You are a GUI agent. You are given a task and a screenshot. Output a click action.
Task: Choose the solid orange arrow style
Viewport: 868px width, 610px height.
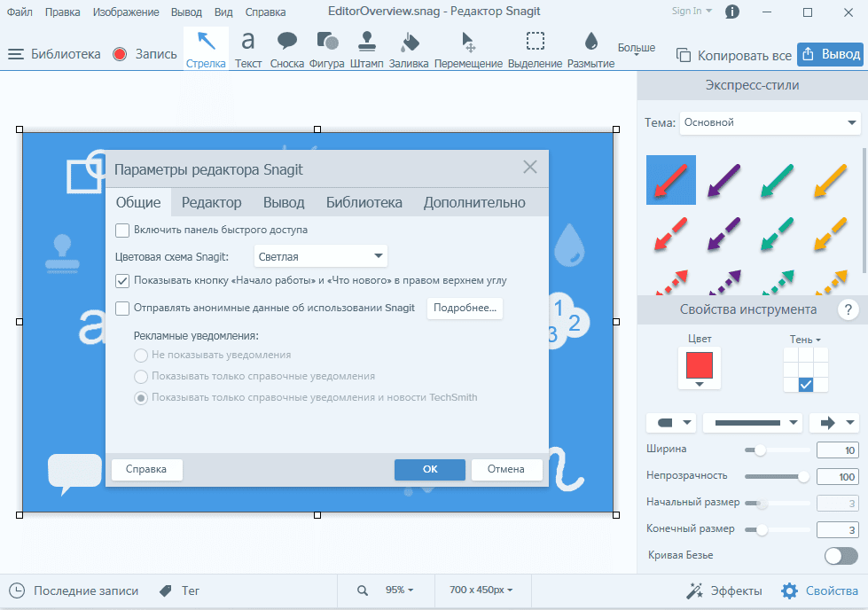(831, 180)
